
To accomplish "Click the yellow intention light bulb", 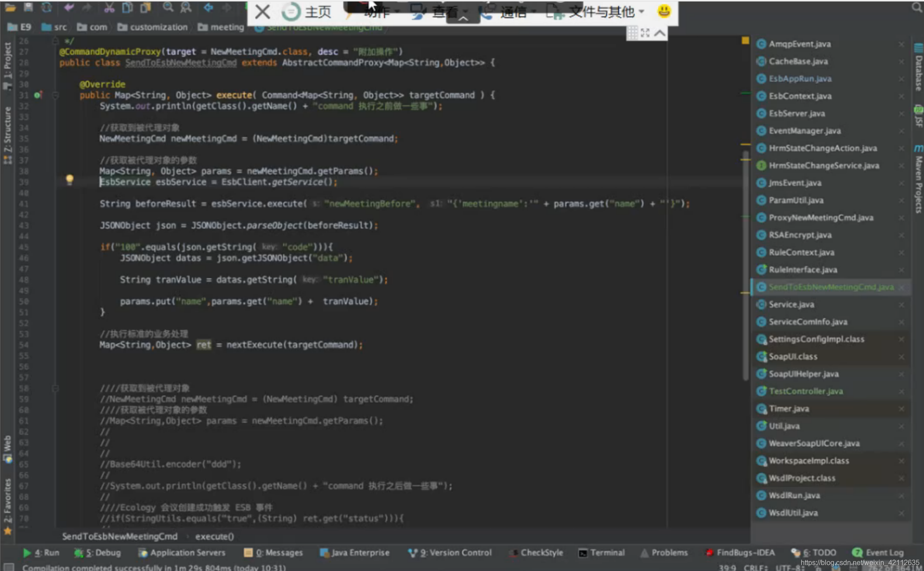I will [x=69, y=179].
